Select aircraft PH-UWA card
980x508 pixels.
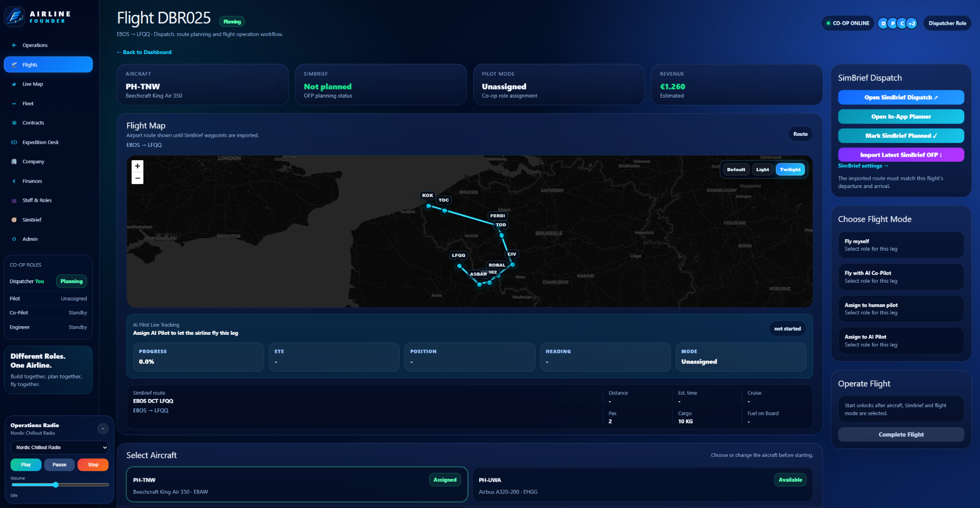click(x=643, y=485)
